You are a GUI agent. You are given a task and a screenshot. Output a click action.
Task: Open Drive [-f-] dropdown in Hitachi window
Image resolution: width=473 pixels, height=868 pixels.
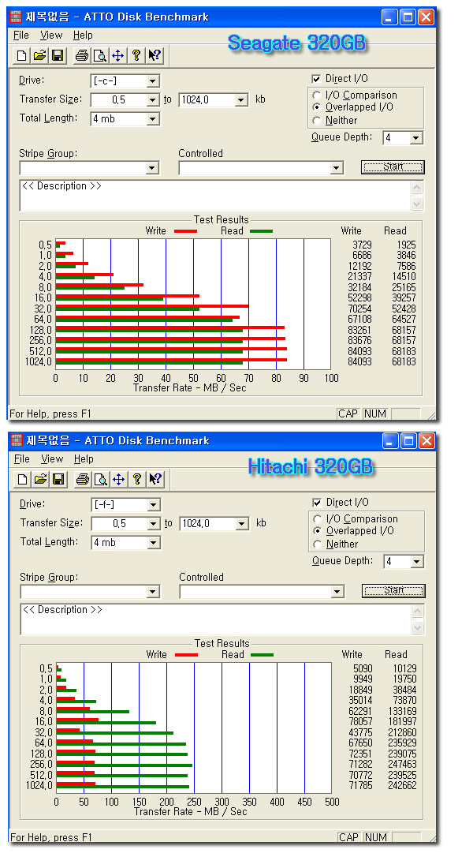point(153,505)
